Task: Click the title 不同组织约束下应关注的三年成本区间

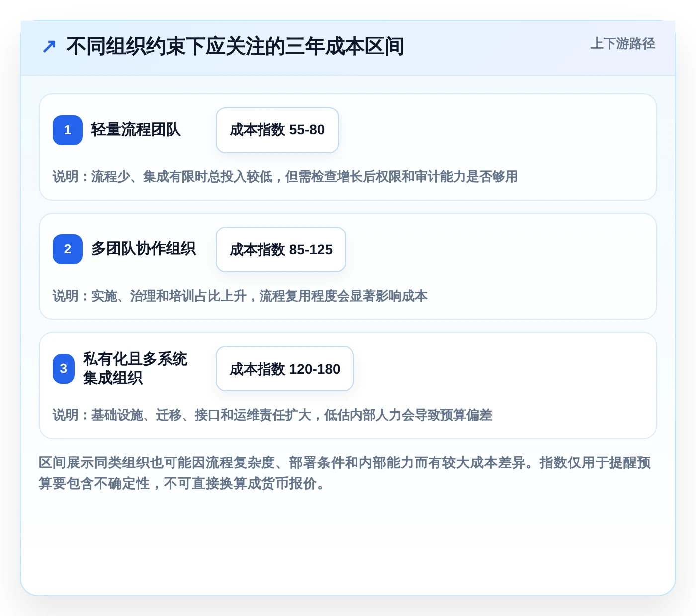Action: pos(235,47)
